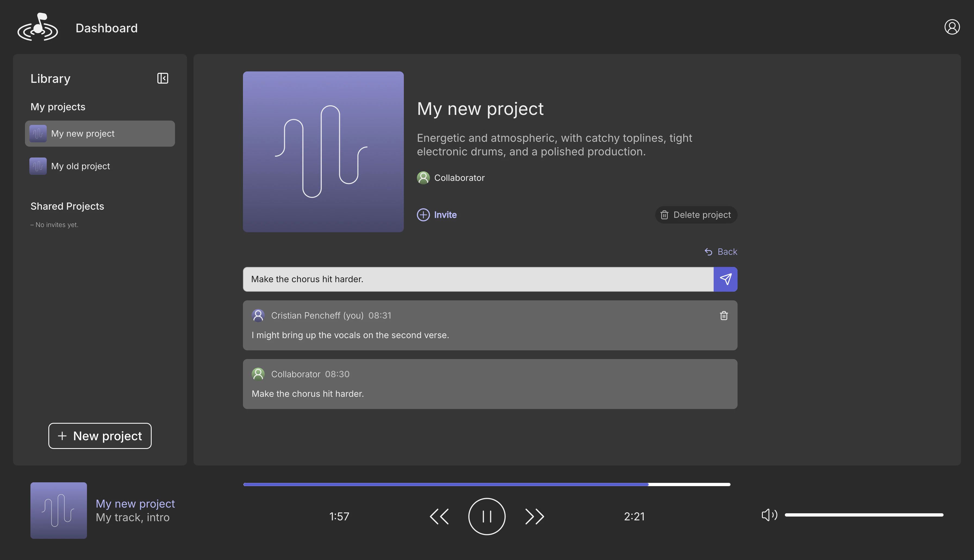Rewind with the double-left arrows
Screen dimensions: 974x560
pyautogui.click(x=439, y=517)
